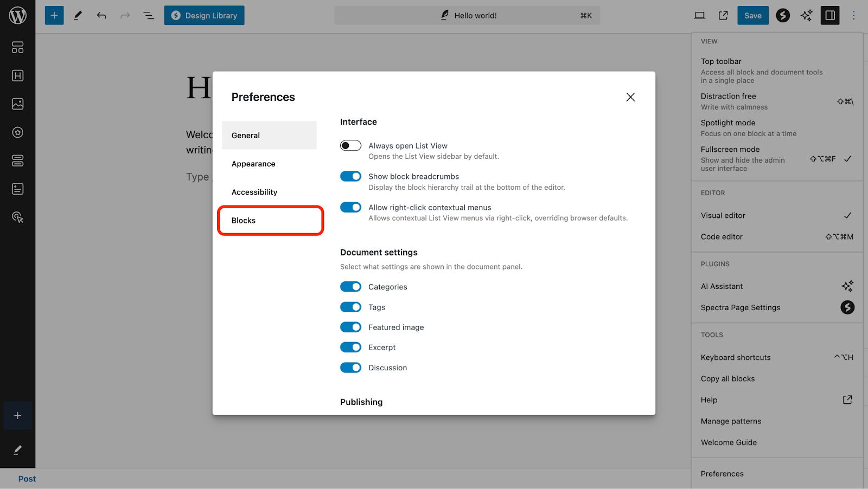The height and width of the screenshot is (489, 868).
Task: Switch preview device with laptop icon
Action: point(700,15)
